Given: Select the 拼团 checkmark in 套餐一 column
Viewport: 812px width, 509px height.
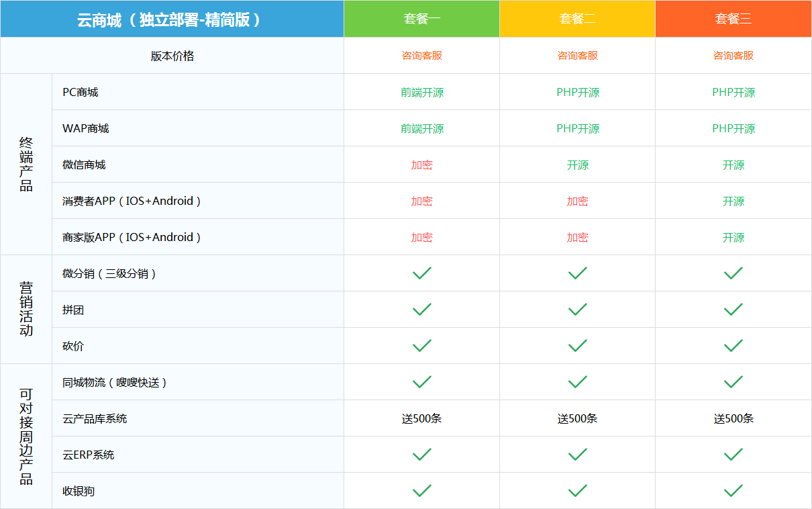Looking at the screenshot, I should click(421, 309).
